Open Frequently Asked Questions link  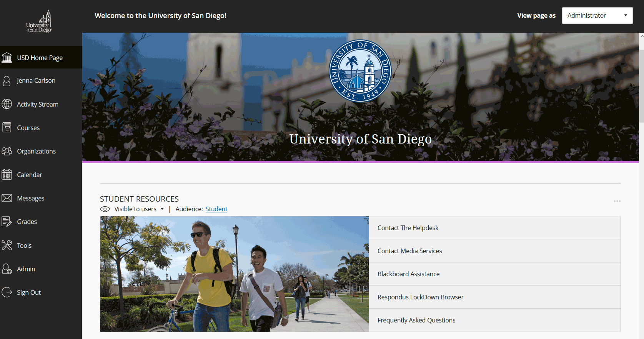pyautogui.click(x=494, y=320)
